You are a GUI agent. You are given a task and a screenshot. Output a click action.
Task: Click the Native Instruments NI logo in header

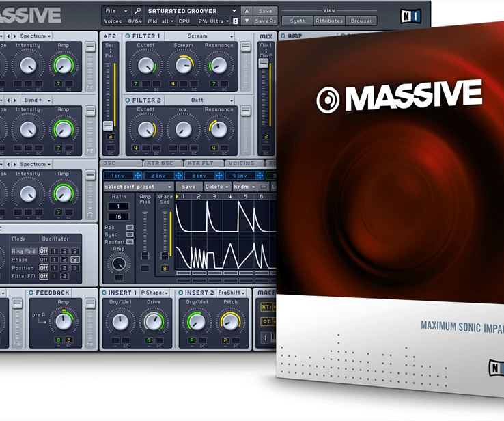click(410, 16)
